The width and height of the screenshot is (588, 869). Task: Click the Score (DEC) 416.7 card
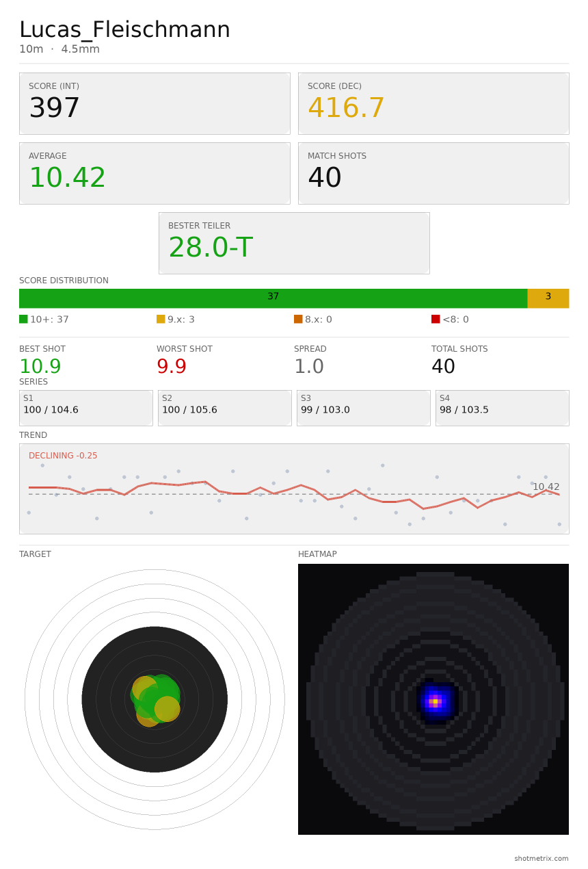[x=433, y=103]
